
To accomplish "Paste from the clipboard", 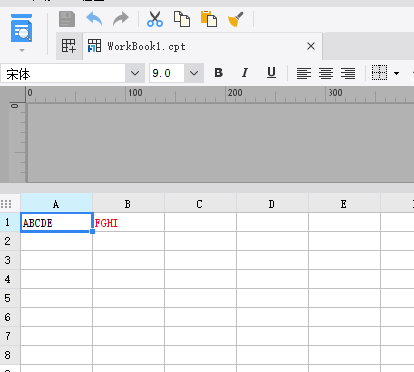I will coord(209,19).
